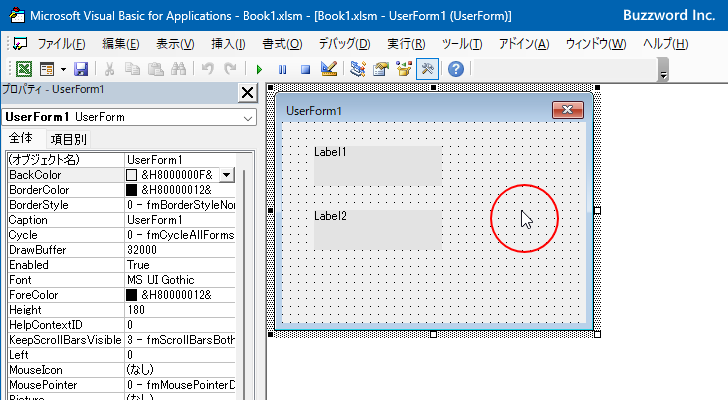Screen dimensions: 728x400
Task: Open the 表示(V) menu
Action: pos(175,44)
